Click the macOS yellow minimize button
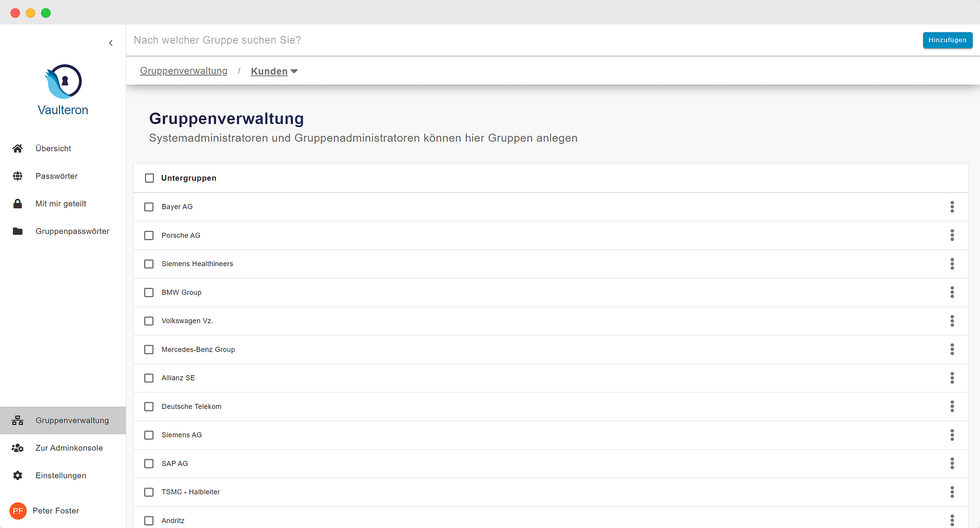This screenshot has height=528, width=980. pyautogui.click(x=30, y=13)
